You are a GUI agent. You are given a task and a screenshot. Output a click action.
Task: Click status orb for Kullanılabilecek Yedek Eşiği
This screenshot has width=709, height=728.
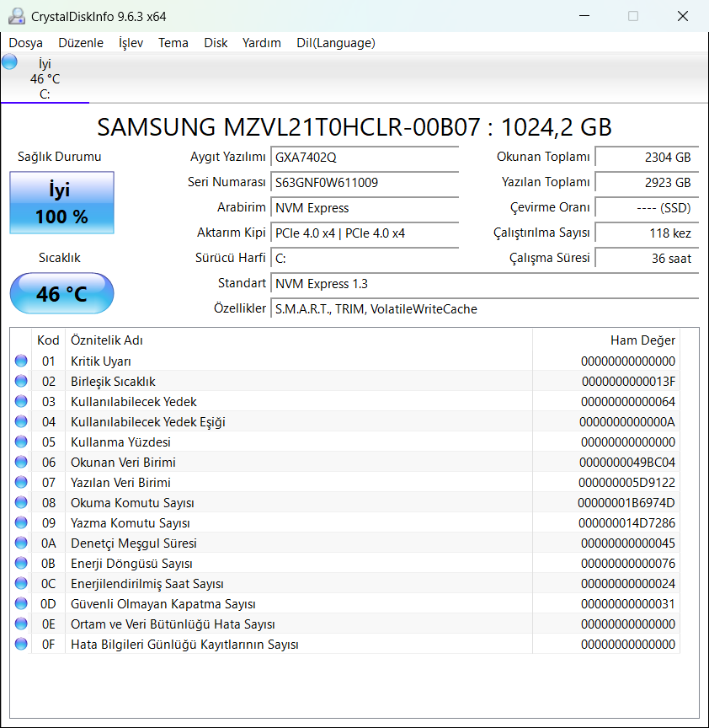[x=21, y=421]
